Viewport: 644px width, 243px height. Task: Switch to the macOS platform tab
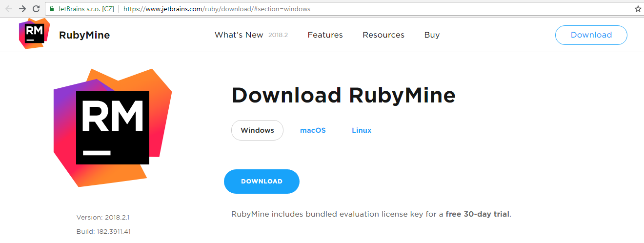click(x=313, y=130)
